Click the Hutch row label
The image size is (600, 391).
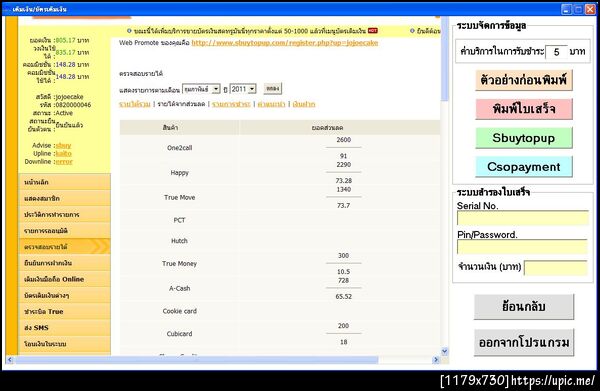tap(179, 241)
